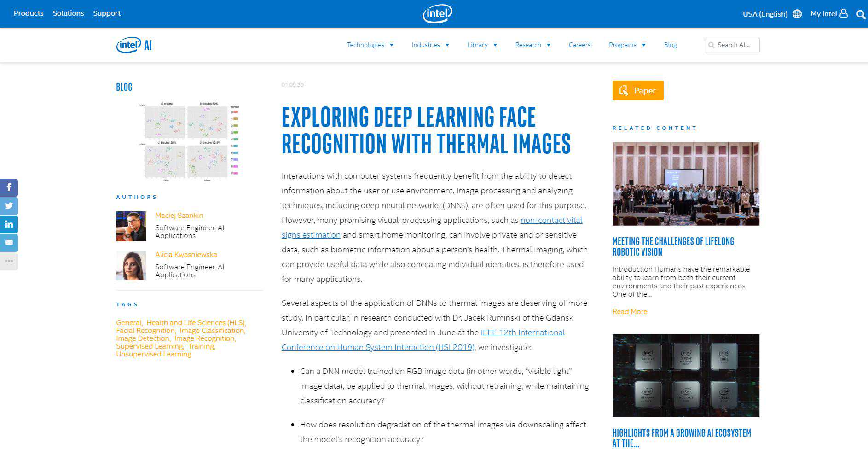
Task: Open the Products menu in top bar
Action: click(x=29, y=13)
